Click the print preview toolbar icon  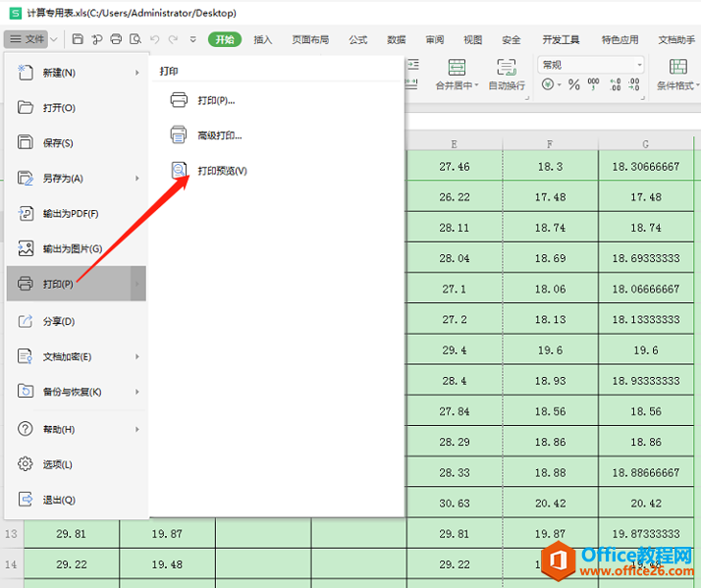click(x=135, y=39)
